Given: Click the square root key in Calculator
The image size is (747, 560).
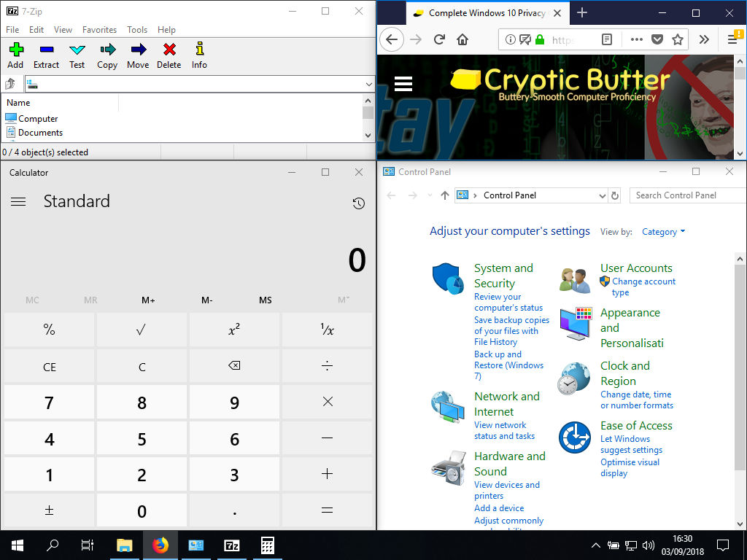Looking at the screenshot, I should point(142,330).
